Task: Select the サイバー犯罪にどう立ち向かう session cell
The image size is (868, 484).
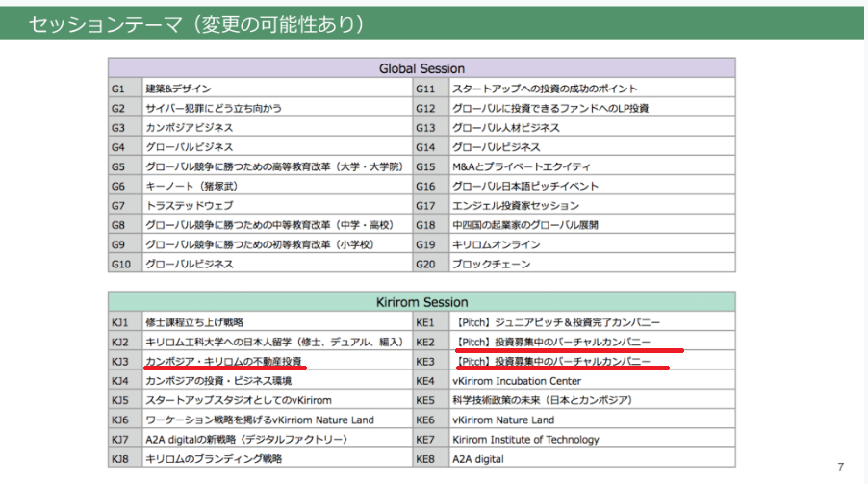Action: click(x=214, y=108)
